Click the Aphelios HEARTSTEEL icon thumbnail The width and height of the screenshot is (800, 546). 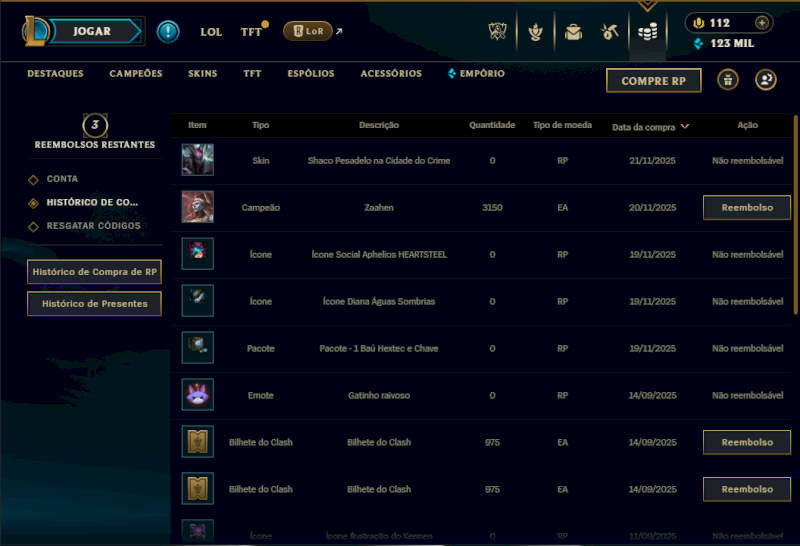pyautogui.click(x=197, y=254)
